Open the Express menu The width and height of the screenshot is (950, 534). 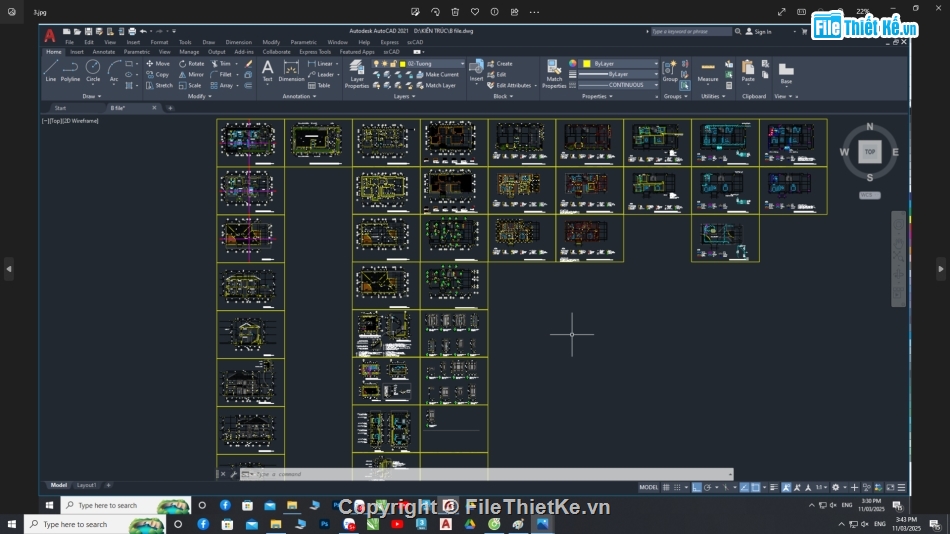(390, 42)
